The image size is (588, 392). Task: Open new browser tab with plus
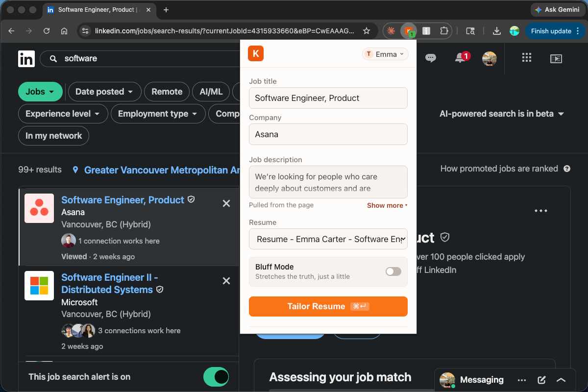166,10
